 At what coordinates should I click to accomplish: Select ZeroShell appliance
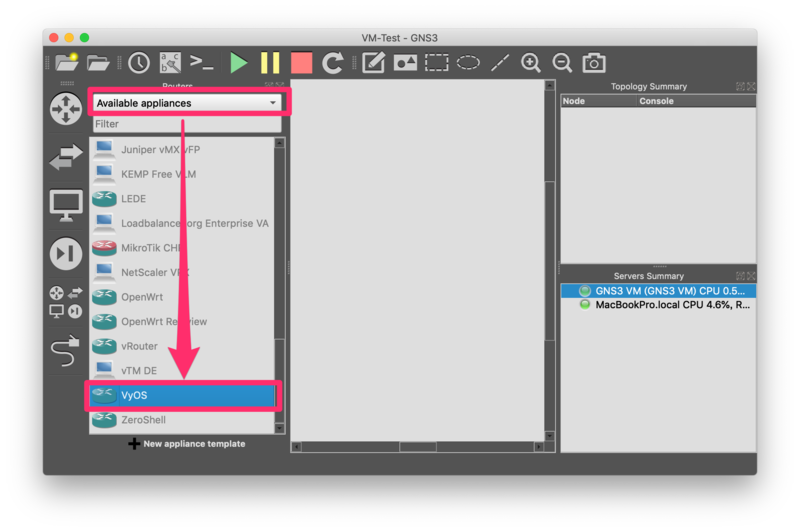(x=182, y=420)
